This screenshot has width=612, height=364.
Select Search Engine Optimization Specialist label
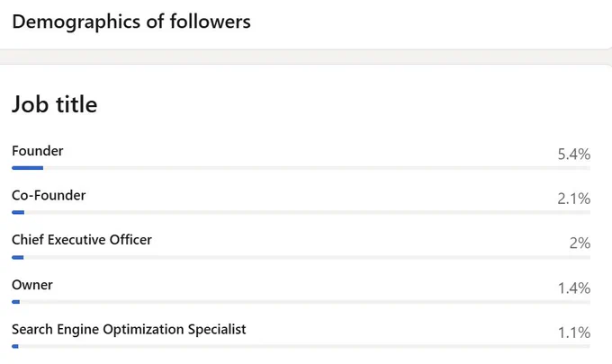pos(129,330)
